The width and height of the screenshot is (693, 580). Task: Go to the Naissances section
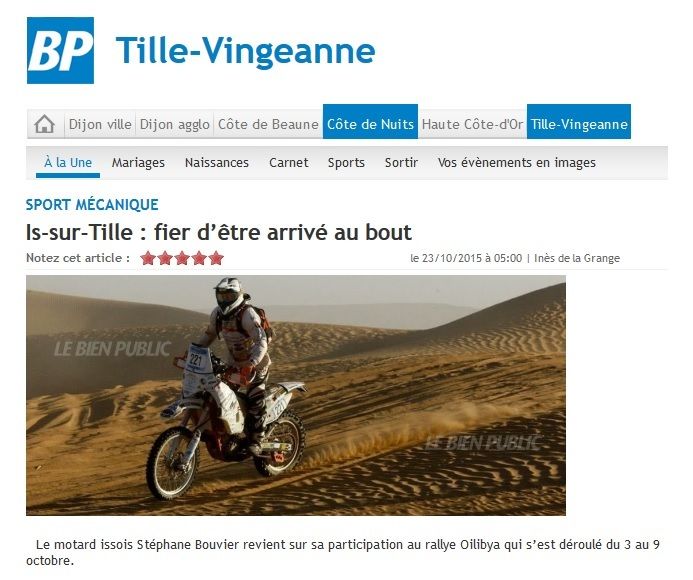[x=217, y=163]
